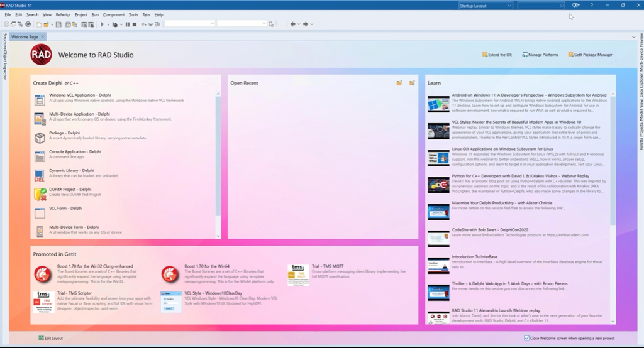The width and height of the screenshot is (644, 348).
Task: Open the Help question mark in title bar
Action: pos(591,5)
